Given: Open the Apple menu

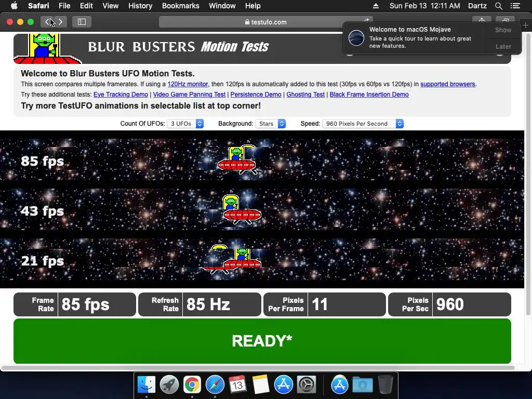Looking at the screenshot, I should pyautogui.click(x=14, y=6).
